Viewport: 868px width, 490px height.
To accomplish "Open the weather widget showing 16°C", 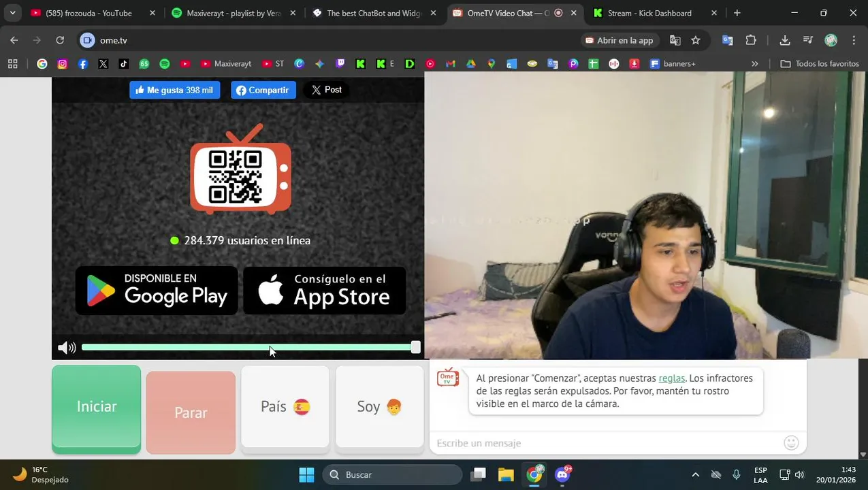I will 41,474.
